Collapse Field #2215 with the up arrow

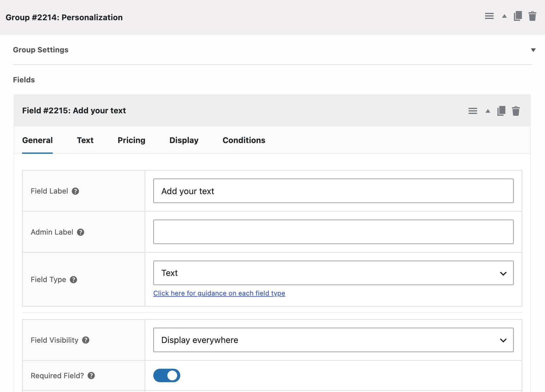click(488, 111)
